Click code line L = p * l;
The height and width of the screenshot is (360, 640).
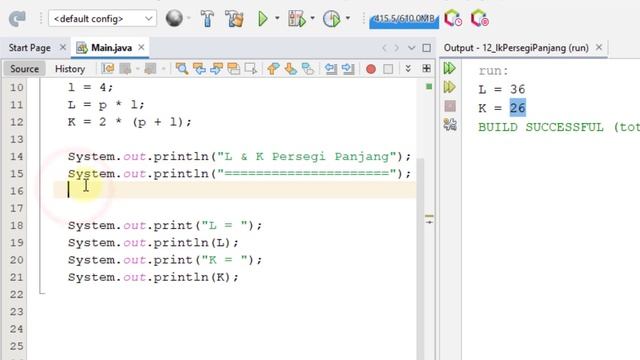coord(106,105)
